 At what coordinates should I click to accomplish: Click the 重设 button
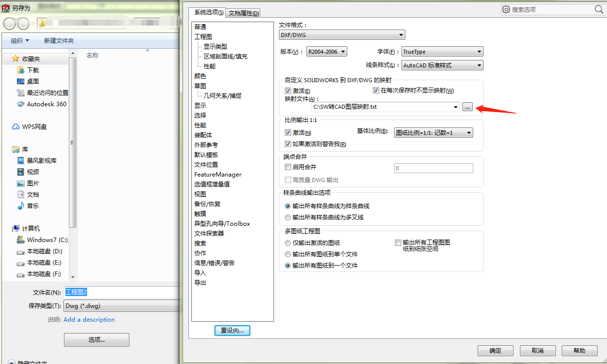[232, 331]
